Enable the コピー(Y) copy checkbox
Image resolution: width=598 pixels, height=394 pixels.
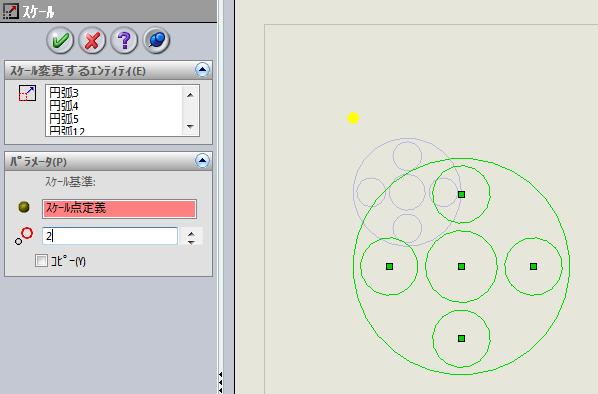[x=41, y=261]
